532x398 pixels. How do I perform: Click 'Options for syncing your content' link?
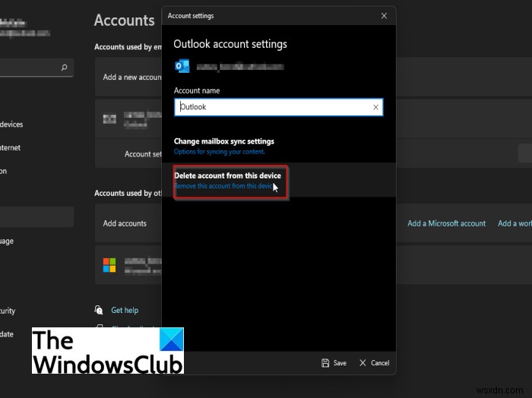(219, 152)
